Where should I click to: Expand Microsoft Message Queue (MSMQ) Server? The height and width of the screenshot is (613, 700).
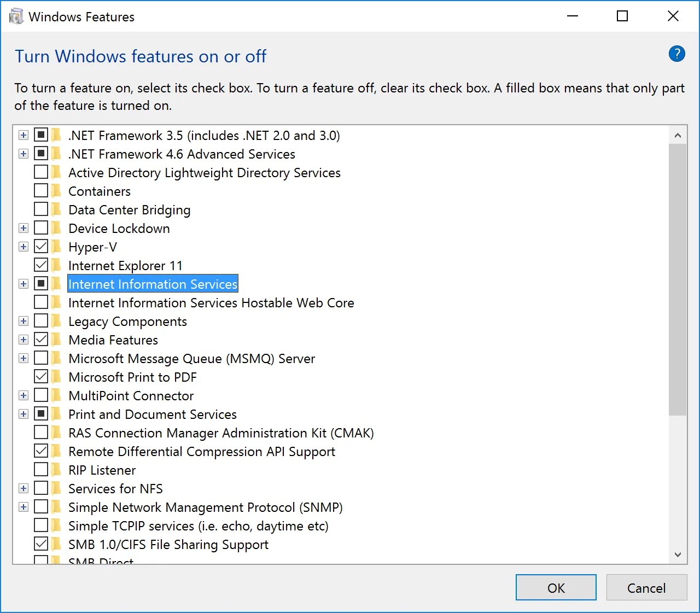24,358
